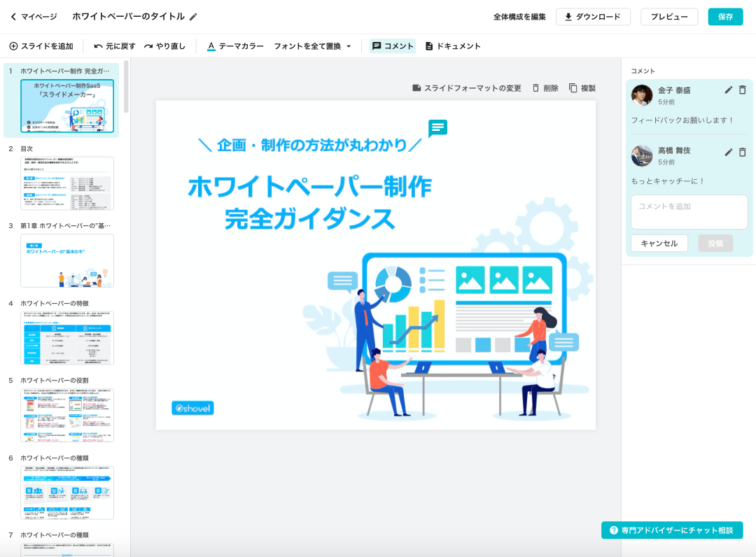Viewport: 756px width, 557px height.
Task: Edit 金子 泰盛's comment with the pencil icon
Action: coord(728,90)
